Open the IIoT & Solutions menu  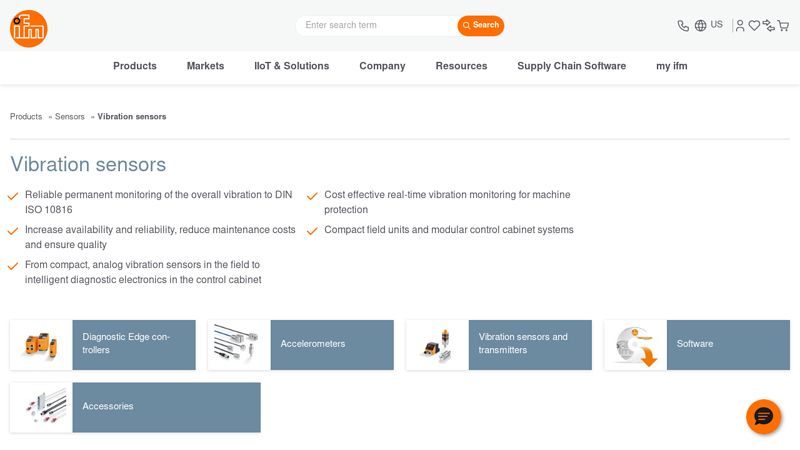[291, 66]
